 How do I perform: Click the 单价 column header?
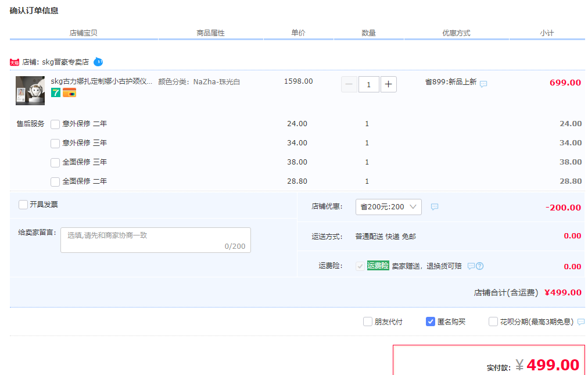(299, 33)
